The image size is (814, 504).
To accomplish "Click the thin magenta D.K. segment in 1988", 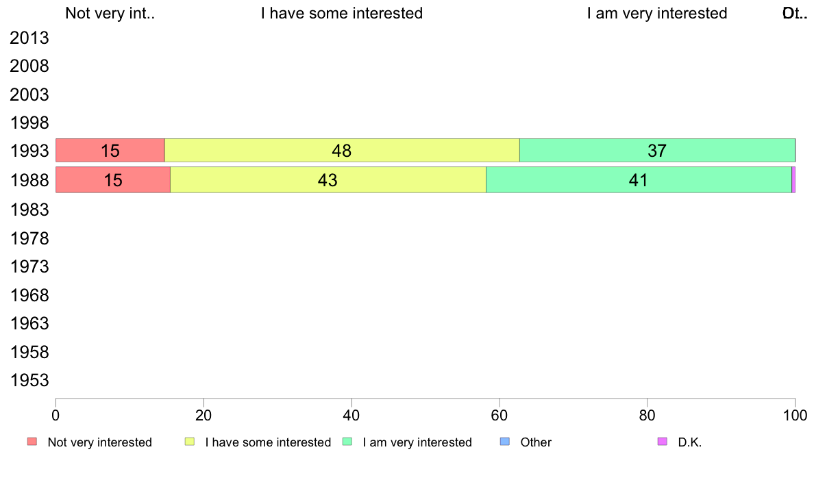I will pyautogui.click(x=793, y=179).
